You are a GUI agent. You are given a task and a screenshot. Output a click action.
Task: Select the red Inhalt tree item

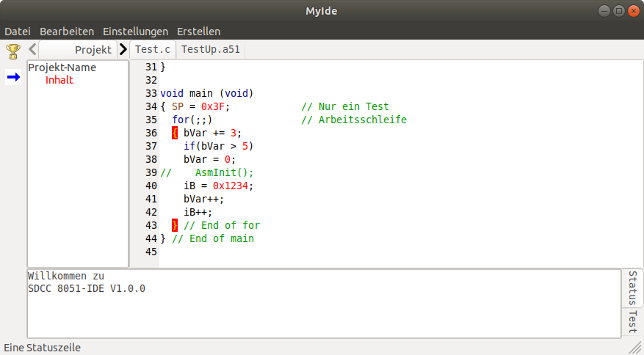pyautogui.click(x=59, y=80)
